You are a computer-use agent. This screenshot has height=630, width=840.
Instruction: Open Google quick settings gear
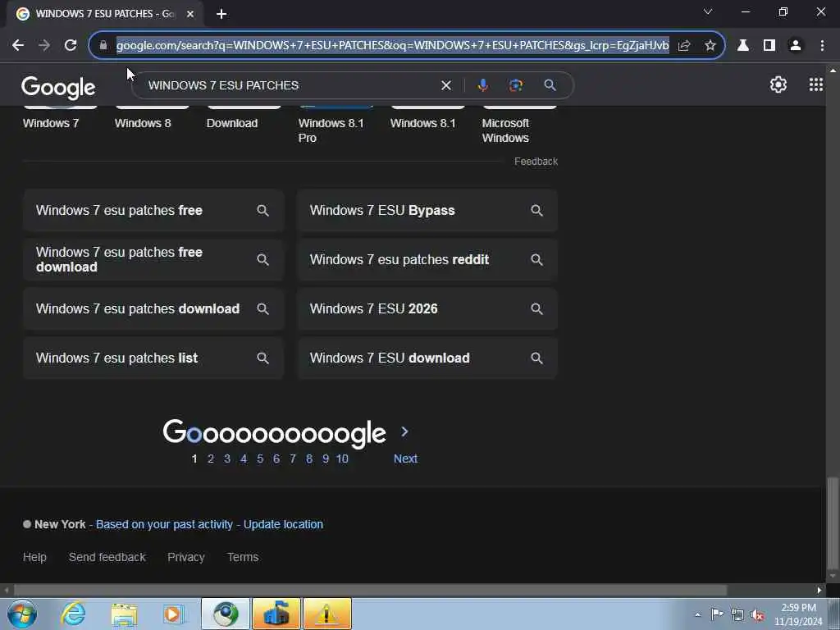pos(778,84)
